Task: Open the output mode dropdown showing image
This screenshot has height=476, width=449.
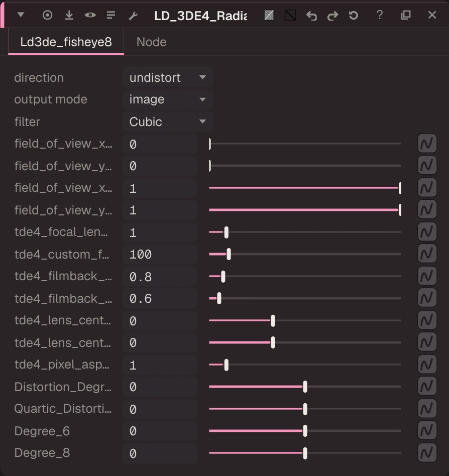Action: click(168, 99)
